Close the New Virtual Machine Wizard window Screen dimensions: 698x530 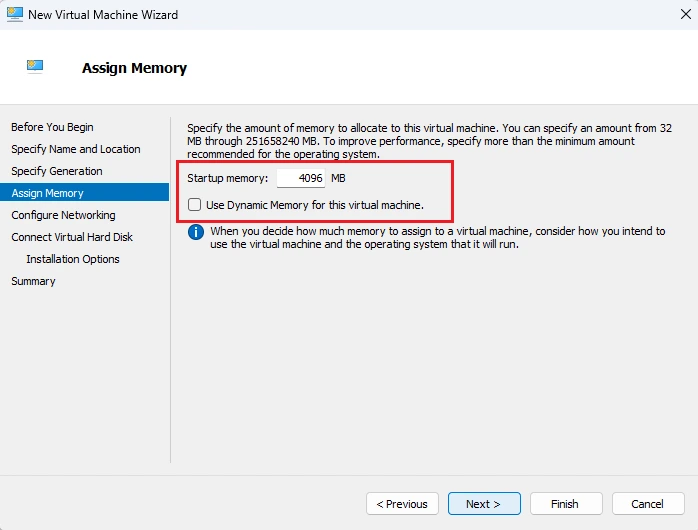pyautogui.click(x=686, y=14)
